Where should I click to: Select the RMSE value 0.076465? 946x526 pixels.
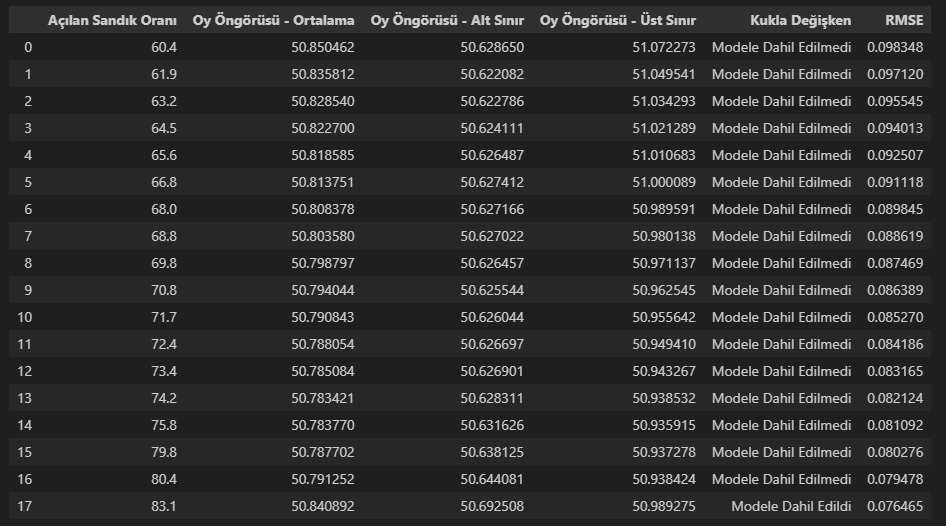pyautogui.click(x=895, y=506)
